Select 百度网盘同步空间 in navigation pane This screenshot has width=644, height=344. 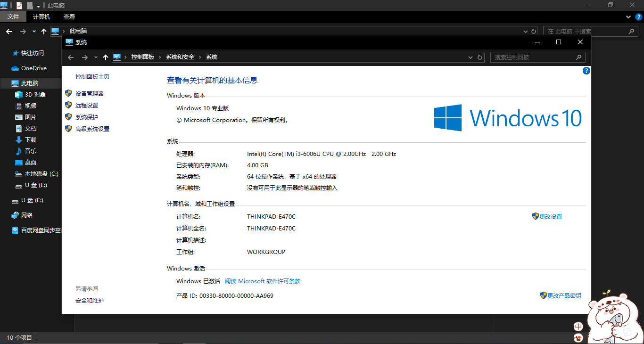point(36,230)
